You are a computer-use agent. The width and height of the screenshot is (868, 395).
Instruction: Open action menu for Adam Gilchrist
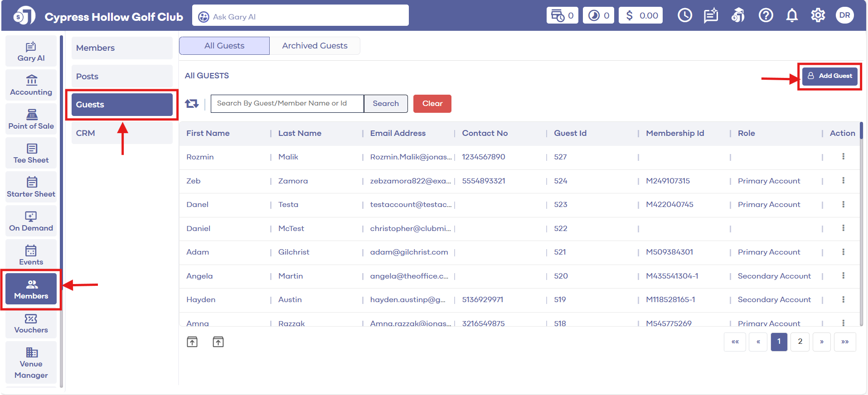[843, 252]
